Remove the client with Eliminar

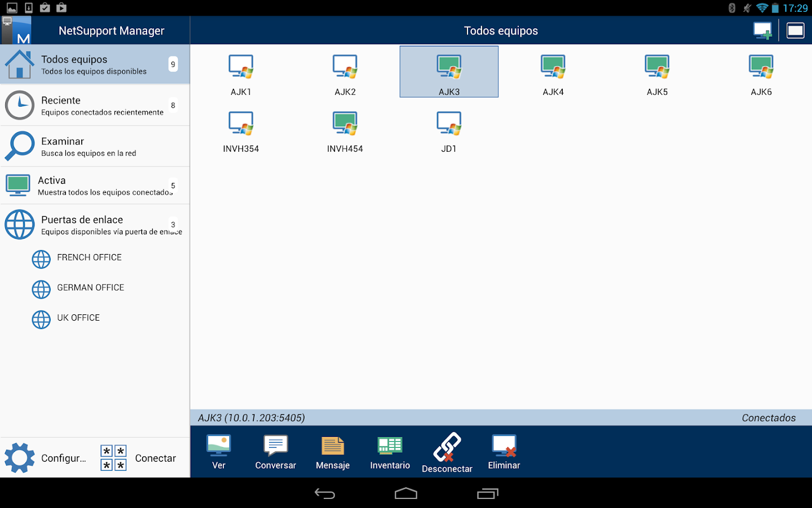point(504,452)
